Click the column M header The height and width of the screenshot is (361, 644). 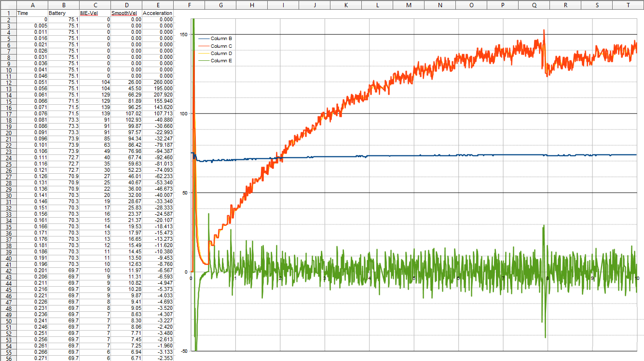coord(409,4)
